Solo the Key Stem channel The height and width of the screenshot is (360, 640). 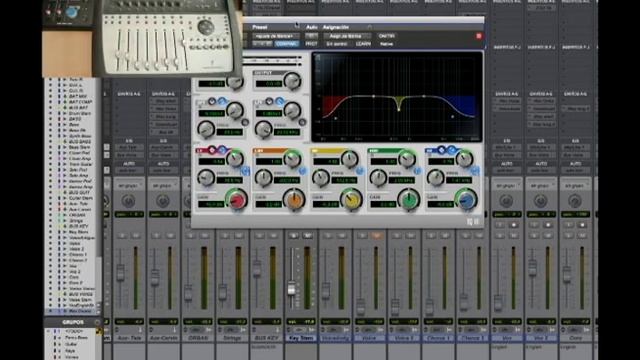(293, 236)
